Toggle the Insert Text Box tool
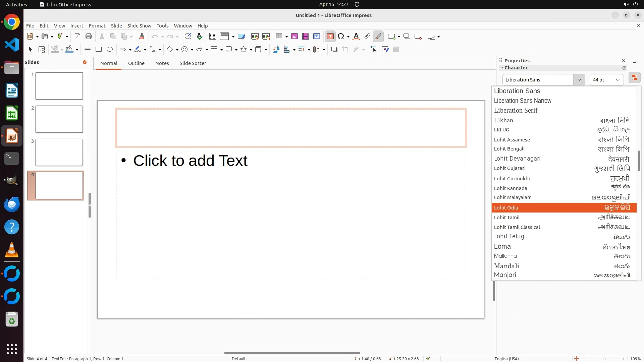644x362 pixels. pyautogui.click(x=330, y=37)
